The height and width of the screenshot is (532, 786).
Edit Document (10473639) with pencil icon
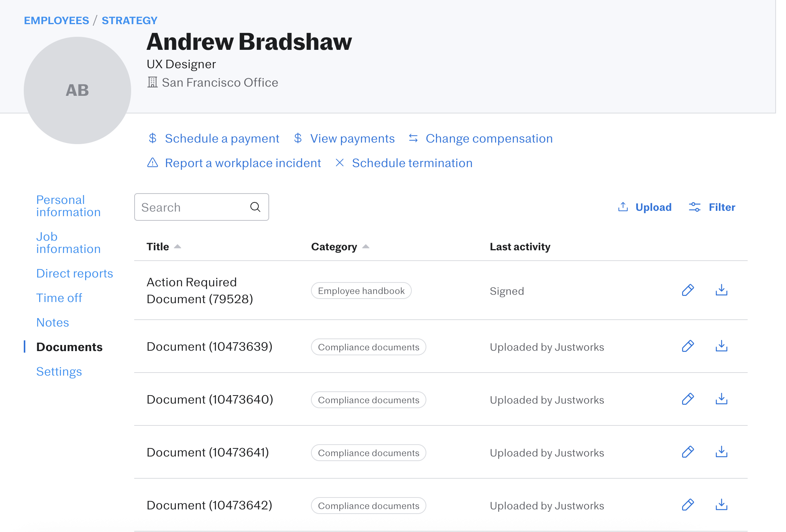688,346
